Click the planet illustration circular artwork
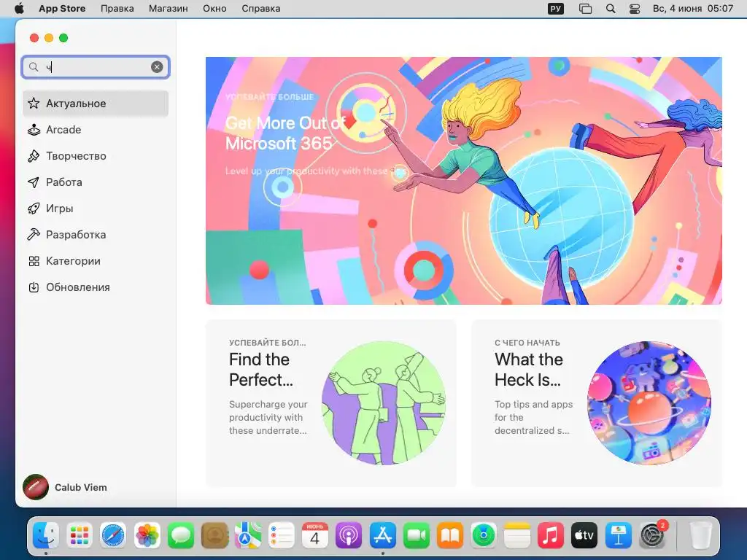The height and width of the screenshot is (560, 747). [649, 402]
